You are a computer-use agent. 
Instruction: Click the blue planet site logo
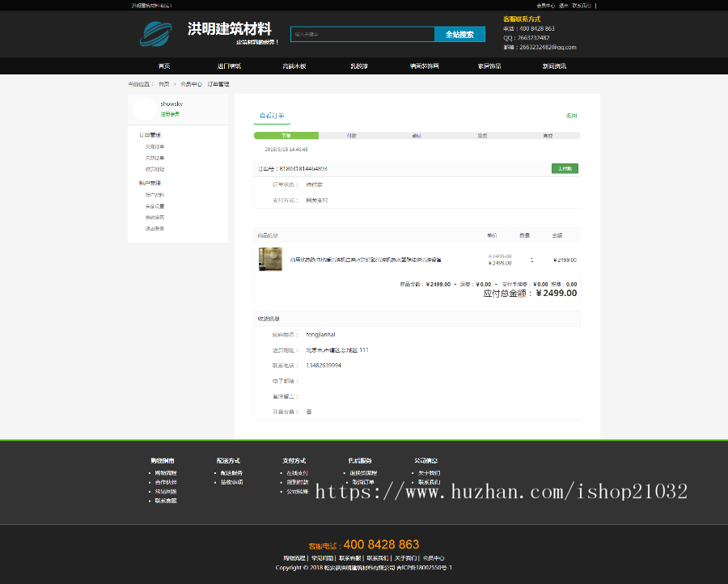coord(155,34)
